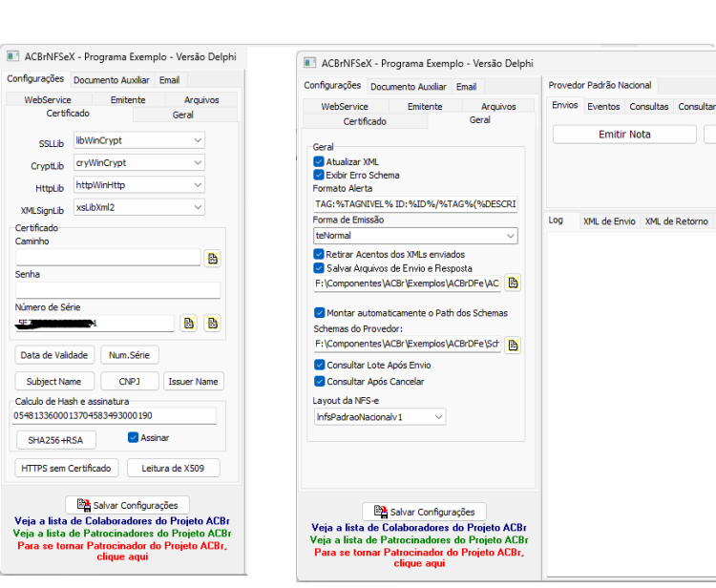The image size is (716, 588).
Task: Toggle Montar automaticamente o Path dos Schemas
Action: coord(319,313)
